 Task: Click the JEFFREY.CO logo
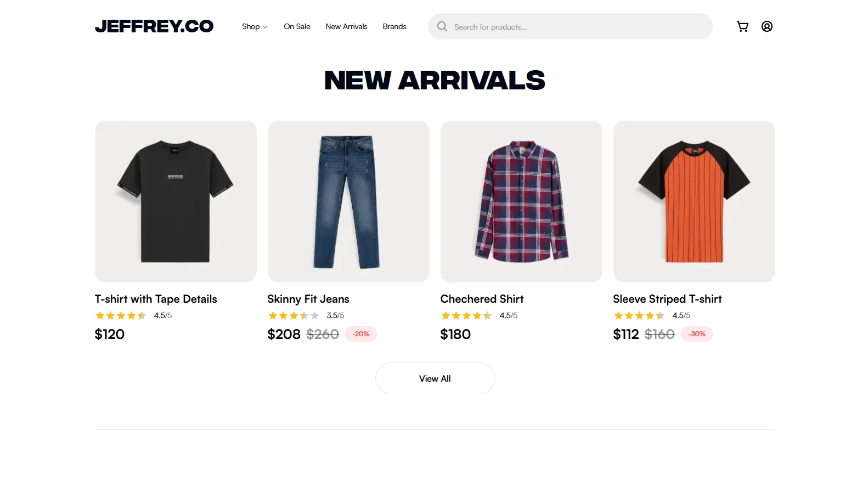click(155, 26)
